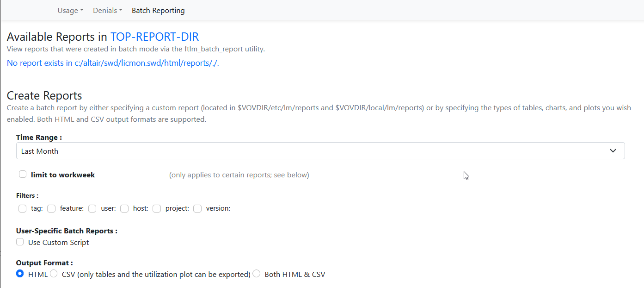Screen dimensions: 644x288
Task: Toggle the version filter checkbox
Action: pyautogui.click(x=197, y=208)
